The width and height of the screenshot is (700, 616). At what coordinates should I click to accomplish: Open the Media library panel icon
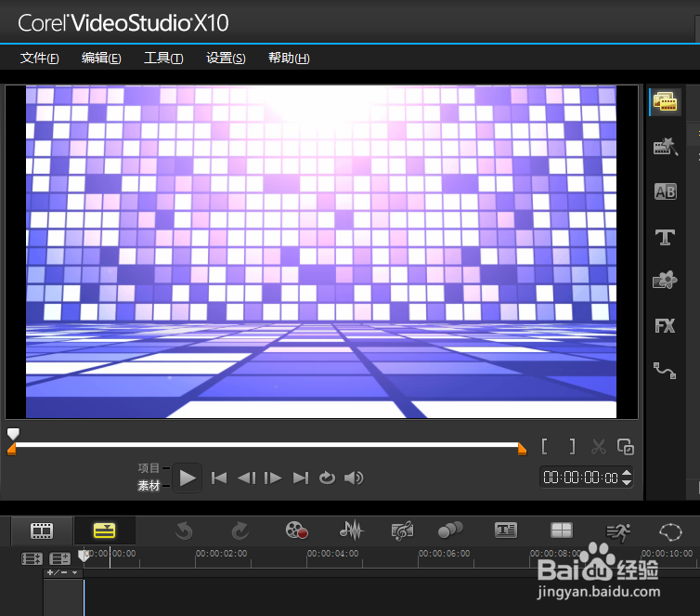[665, 102]
